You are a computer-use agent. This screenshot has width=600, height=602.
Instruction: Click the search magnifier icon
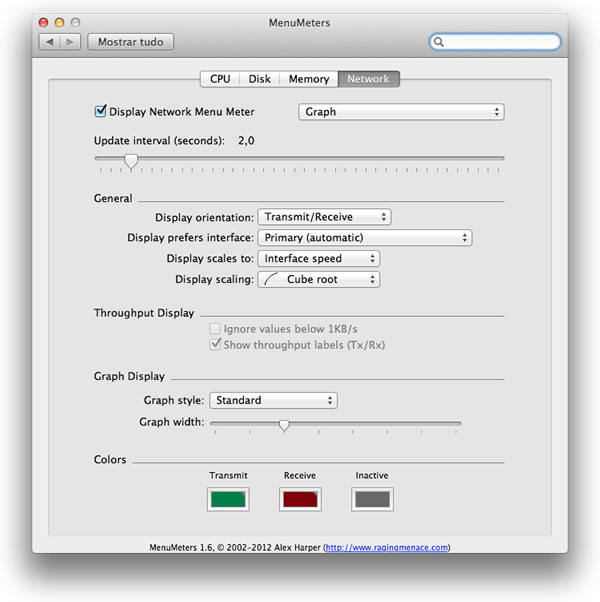439,42
